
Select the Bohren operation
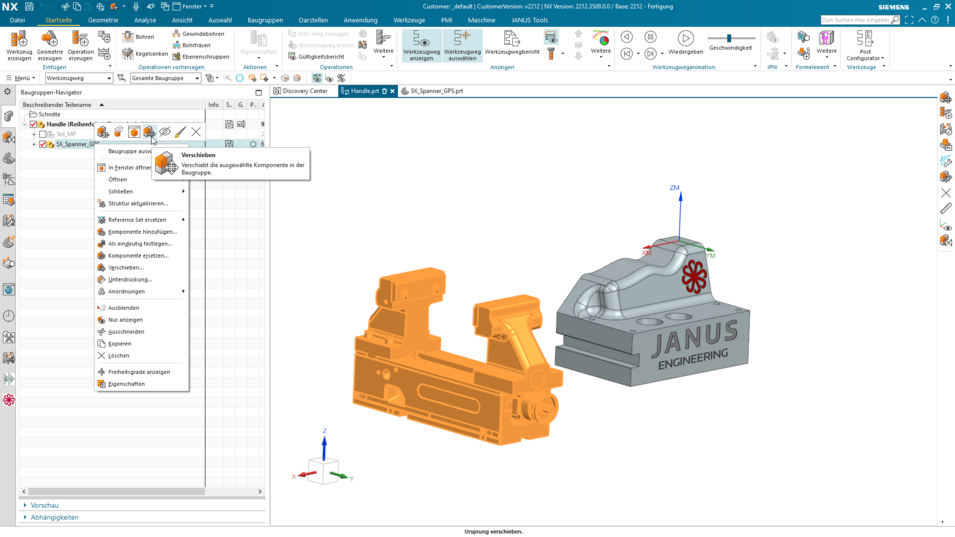[138, 37]
